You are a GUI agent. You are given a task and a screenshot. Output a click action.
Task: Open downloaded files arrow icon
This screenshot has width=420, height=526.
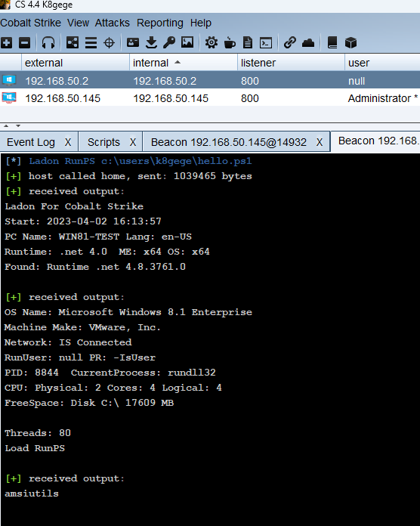[x=152, y=42]
